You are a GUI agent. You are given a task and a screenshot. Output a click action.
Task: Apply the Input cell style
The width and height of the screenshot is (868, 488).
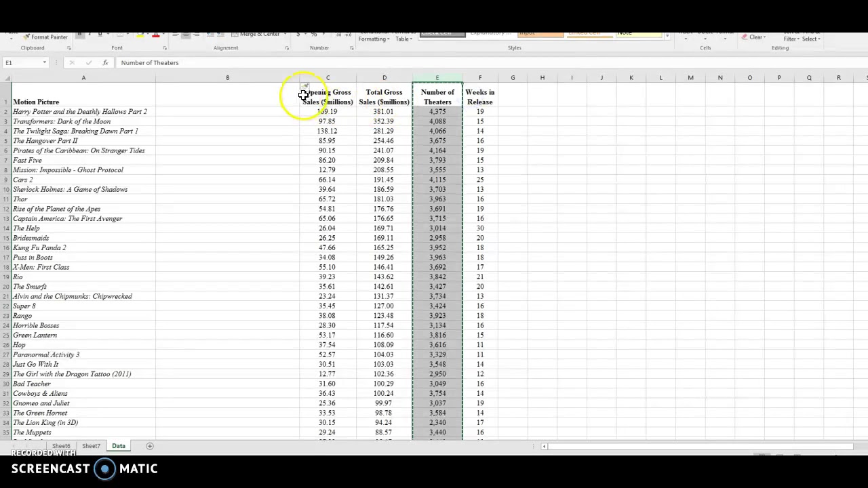540,34
